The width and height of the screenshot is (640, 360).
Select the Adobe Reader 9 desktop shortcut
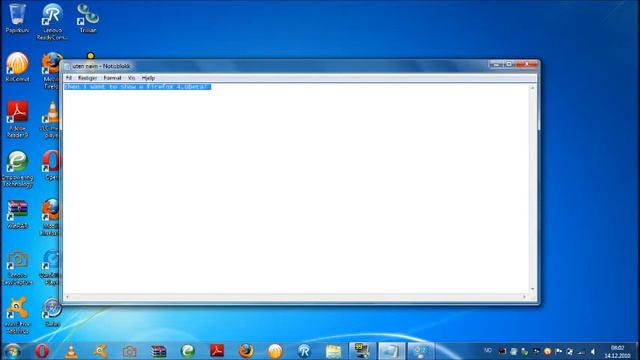pyautogui.click(x=17, y=119)
